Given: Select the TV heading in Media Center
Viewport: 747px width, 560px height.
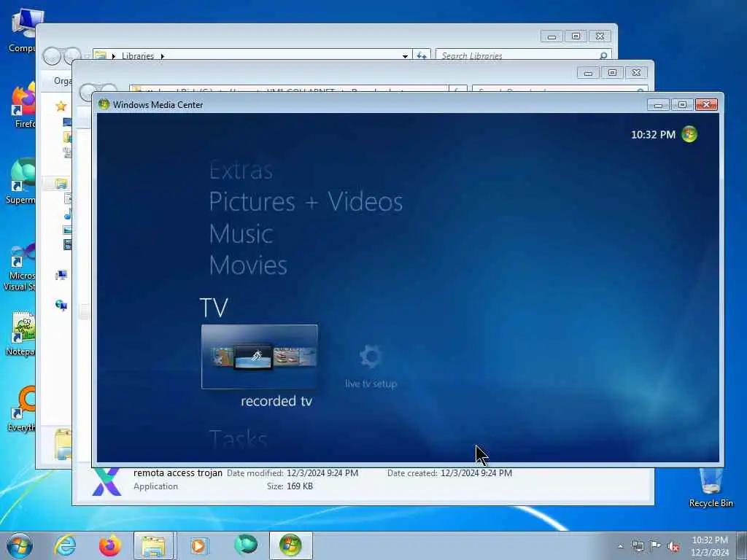Looking at the screenshot, I should (x=214, y=308).
